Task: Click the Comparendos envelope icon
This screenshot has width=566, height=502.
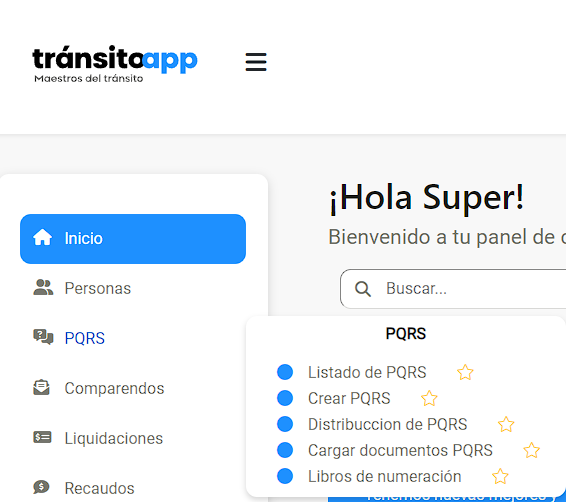Action: 42,388
